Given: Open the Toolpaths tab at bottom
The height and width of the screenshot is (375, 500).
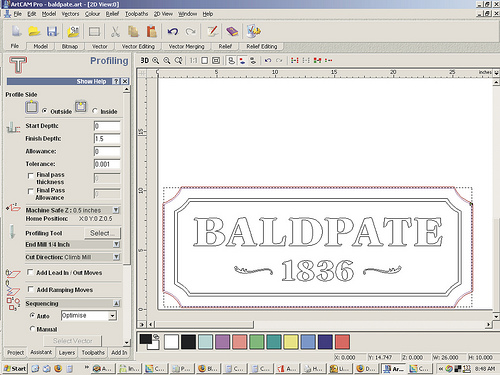Looking at the screenshot, I should [93, 353].
